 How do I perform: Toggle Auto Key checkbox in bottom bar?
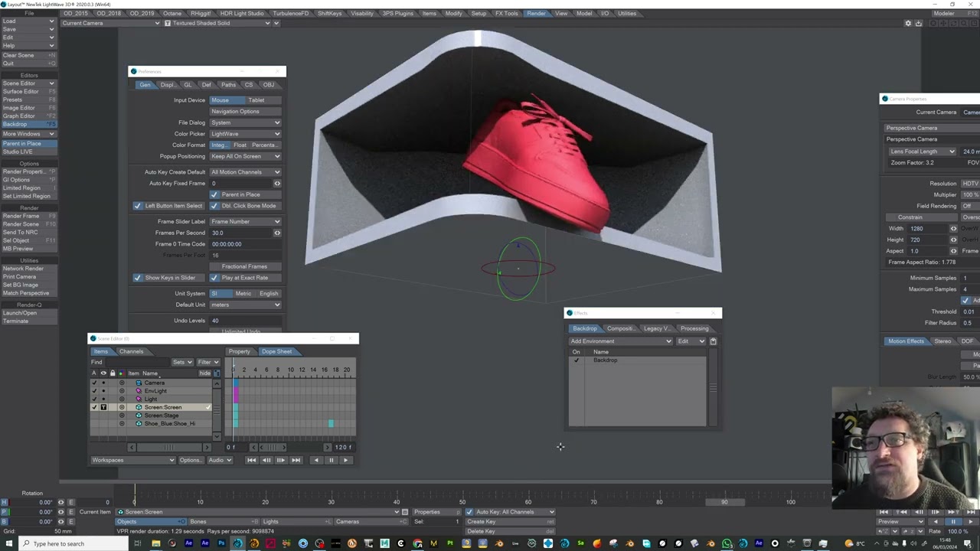(469, 512)
